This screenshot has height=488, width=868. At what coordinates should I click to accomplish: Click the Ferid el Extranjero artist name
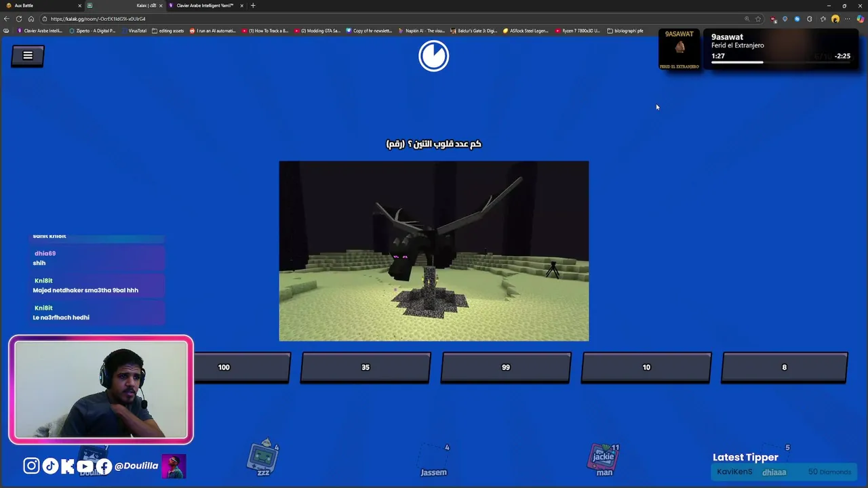738,45
